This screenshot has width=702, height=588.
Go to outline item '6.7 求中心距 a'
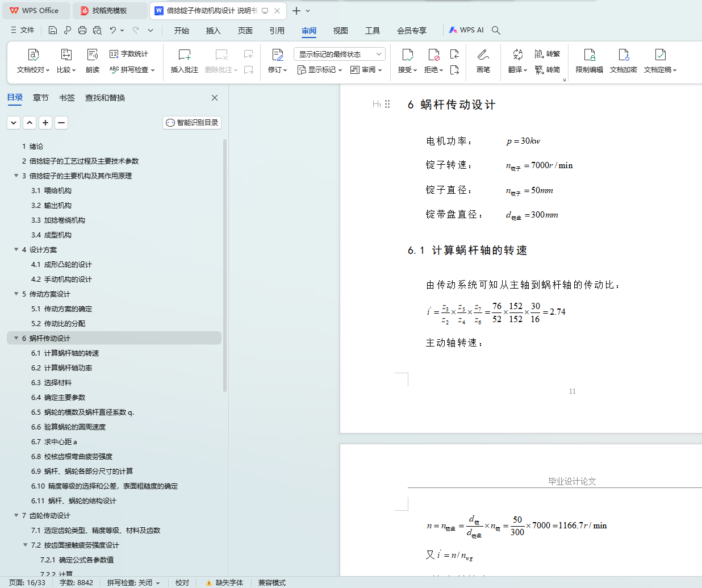coord(54,441)
